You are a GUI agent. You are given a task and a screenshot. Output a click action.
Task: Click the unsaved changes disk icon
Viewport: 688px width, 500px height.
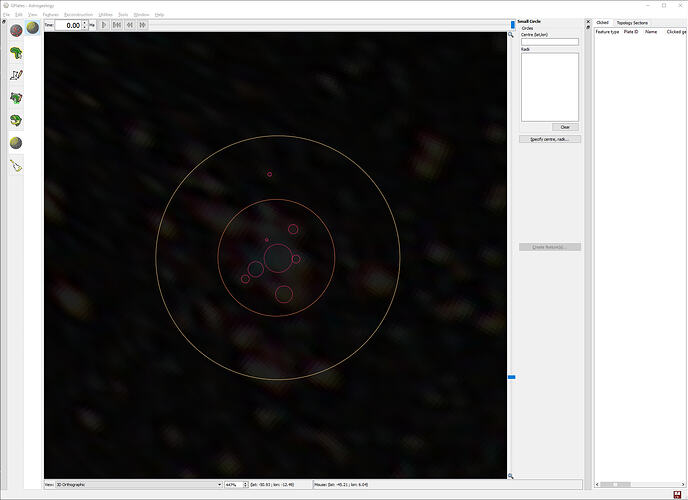677,495
